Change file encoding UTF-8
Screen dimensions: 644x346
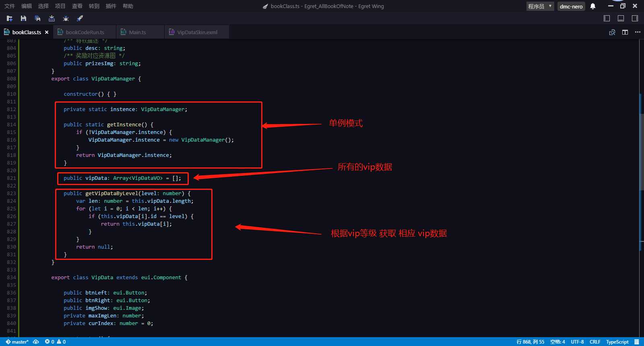point(577,342)
